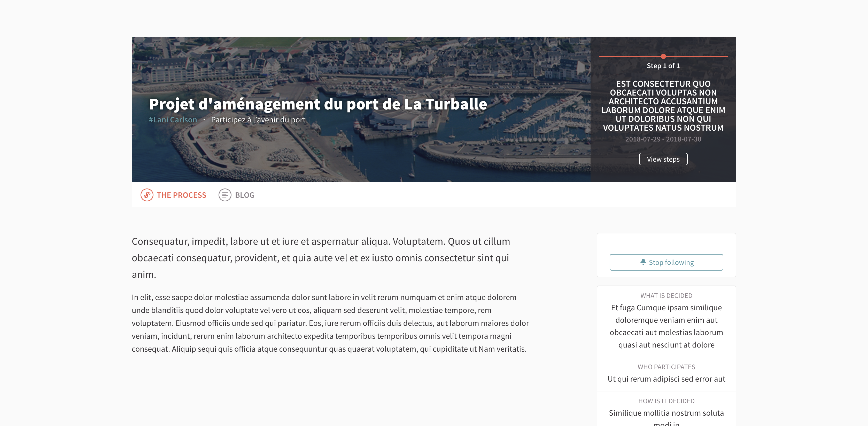The image size is (868, 426).
Task: Click the date range 2018-07-29 - 2018-07-30
Action: tap(663, 139)
